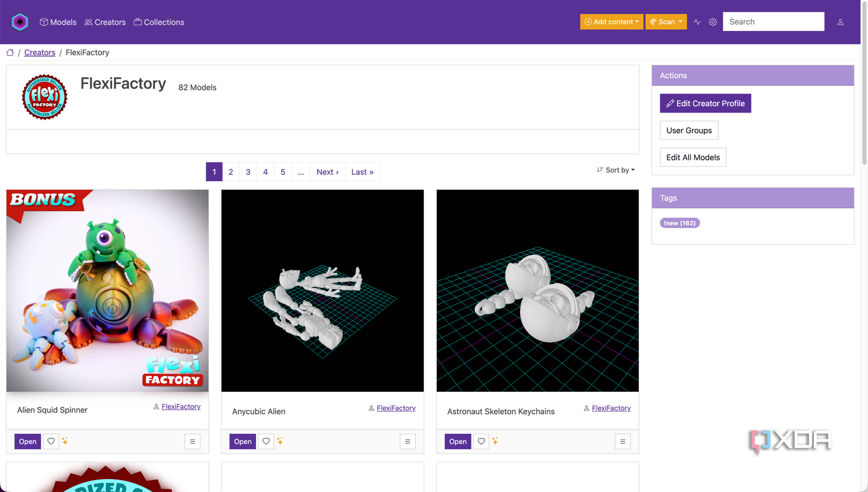The width and height of the screenshot is (868, 492).
Task: Open the Anycubic Alien hamburger menu
Action: (x=407, y=441)
